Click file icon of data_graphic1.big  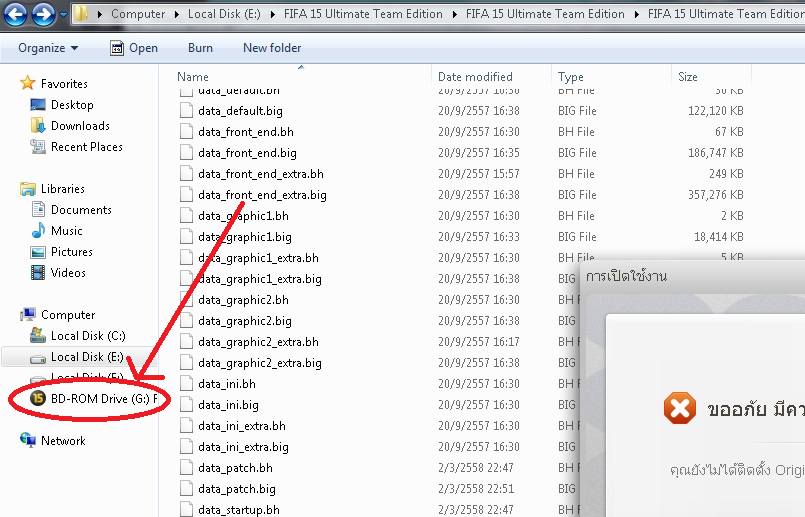186,237
